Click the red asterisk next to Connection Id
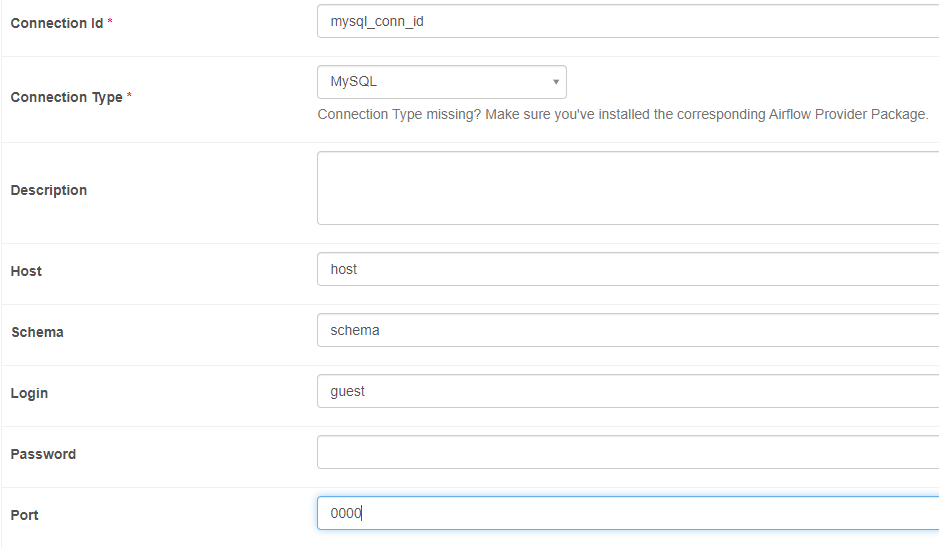The width and height of the screenshot is (939, 548). pos(110,21)
